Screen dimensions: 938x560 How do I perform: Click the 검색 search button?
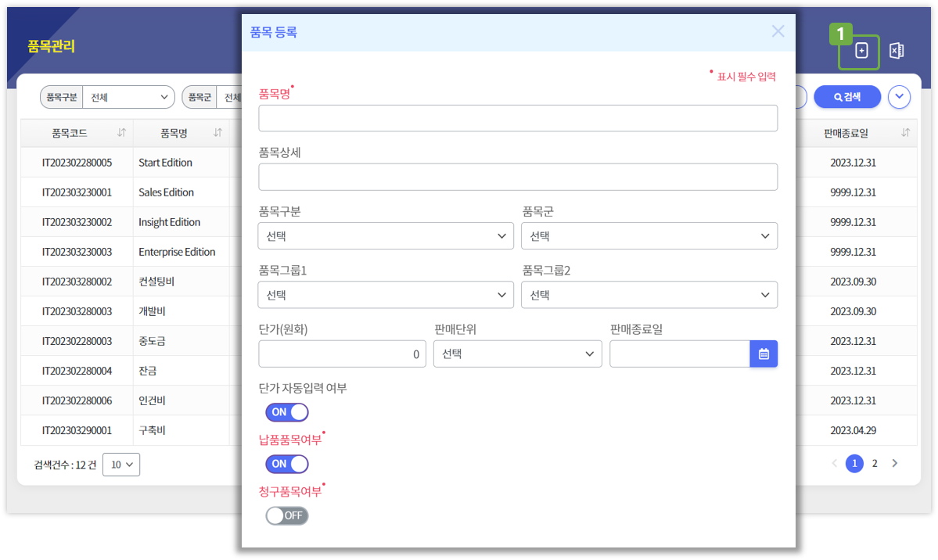[x=847, y=97]
